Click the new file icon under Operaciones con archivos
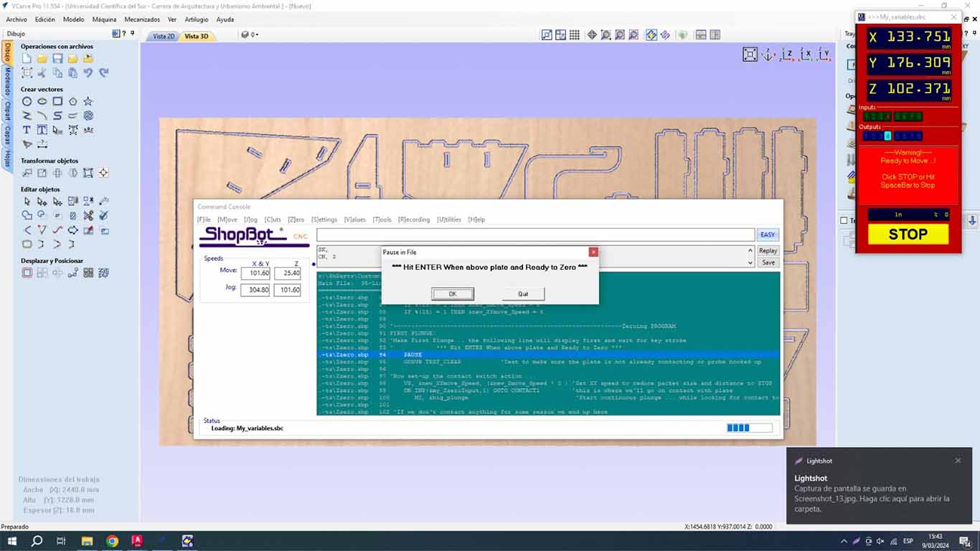Screen dimensions: 980x551 click(x=27, y=59)
